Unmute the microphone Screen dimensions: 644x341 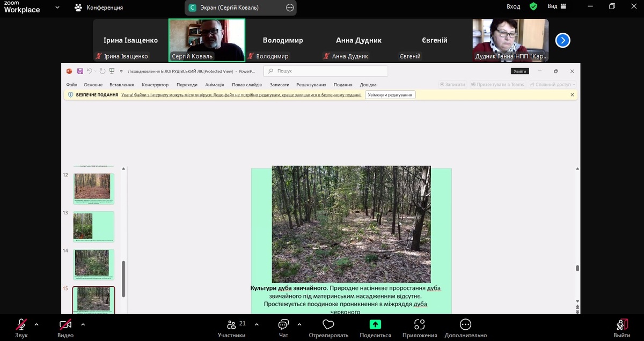[x=21, y=325]
